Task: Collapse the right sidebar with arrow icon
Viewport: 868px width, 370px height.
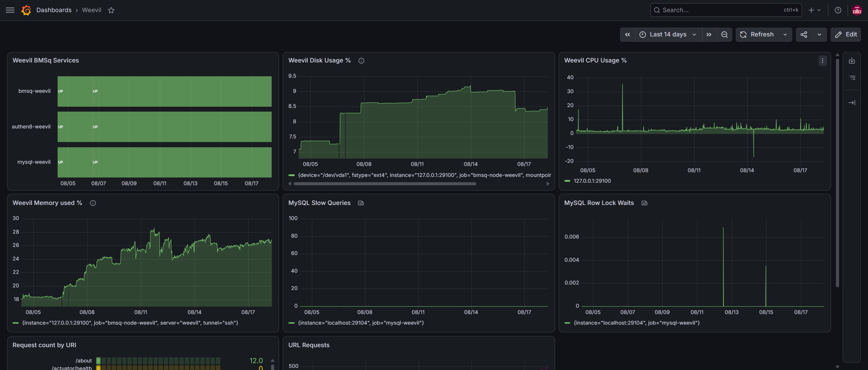Action: tap(852, 103)
